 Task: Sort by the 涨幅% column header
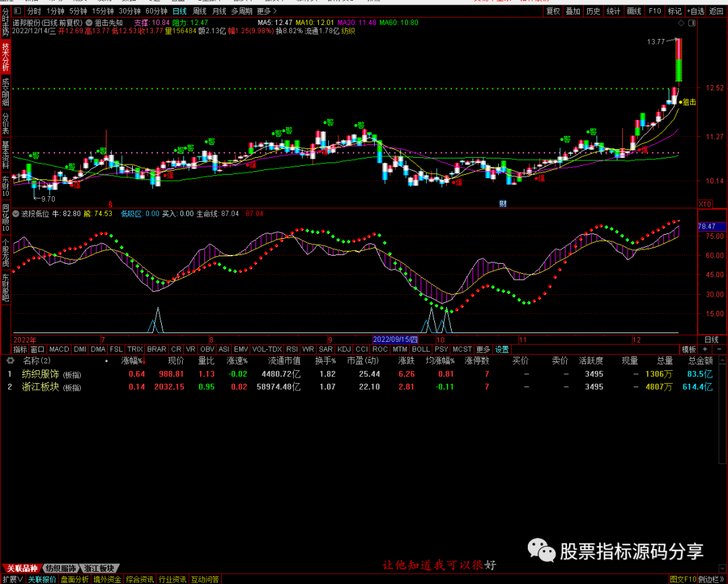coord(133,361)
